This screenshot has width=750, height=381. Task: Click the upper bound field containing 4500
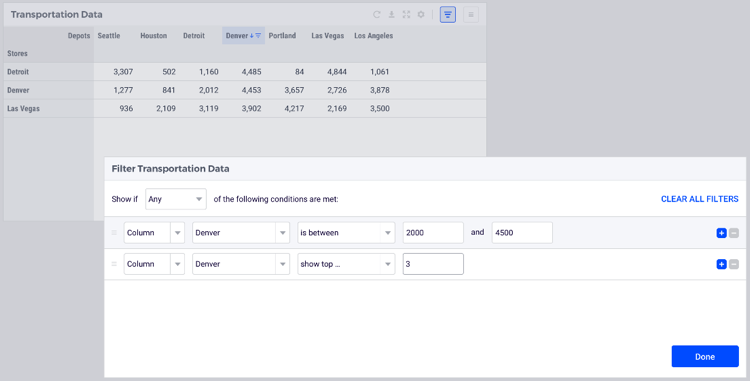[522, 233]
